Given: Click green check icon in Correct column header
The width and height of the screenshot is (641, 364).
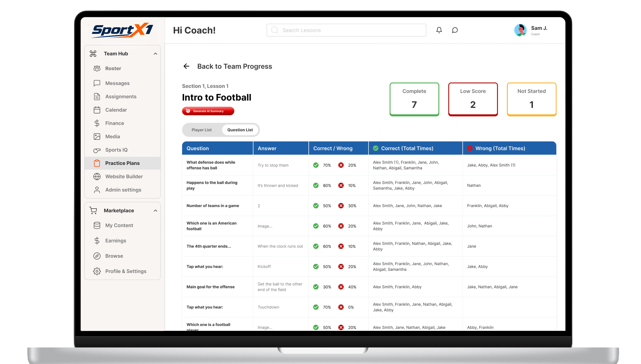Looking at the screenshot, I should tap(375, 148).
